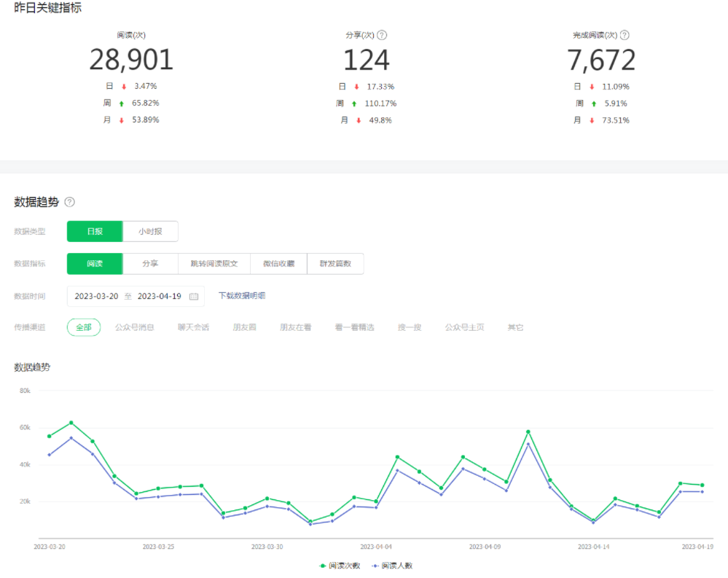Select the 分享 metric tab
Image resolution: width=728 pixels, height=578 pixels.
point(150,263)
